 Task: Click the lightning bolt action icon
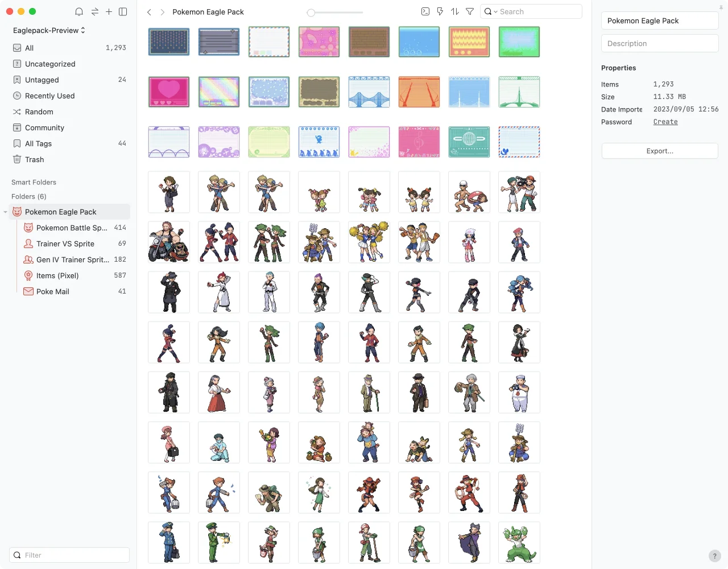pos(440,11)
